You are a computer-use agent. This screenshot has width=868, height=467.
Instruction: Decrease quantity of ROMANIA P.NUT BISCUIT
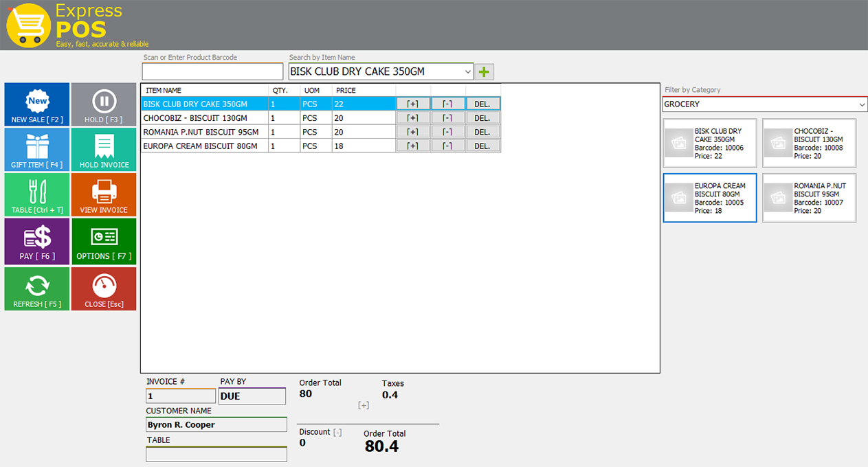click(447, 132)
